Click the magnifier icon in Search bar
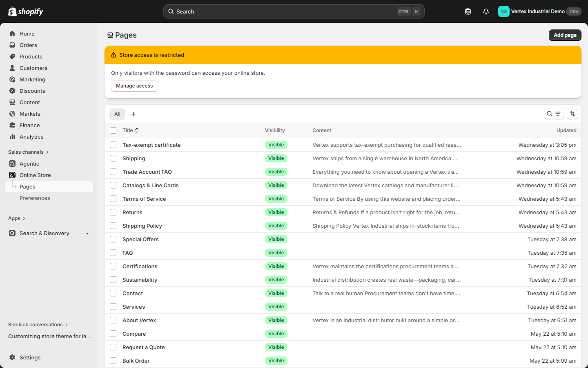 171,11
